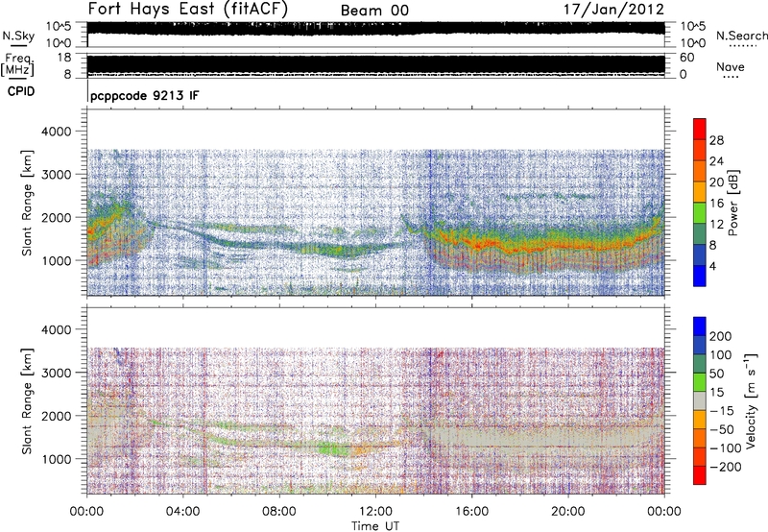Click the '60' Nave axis value

tap(686, 58)
